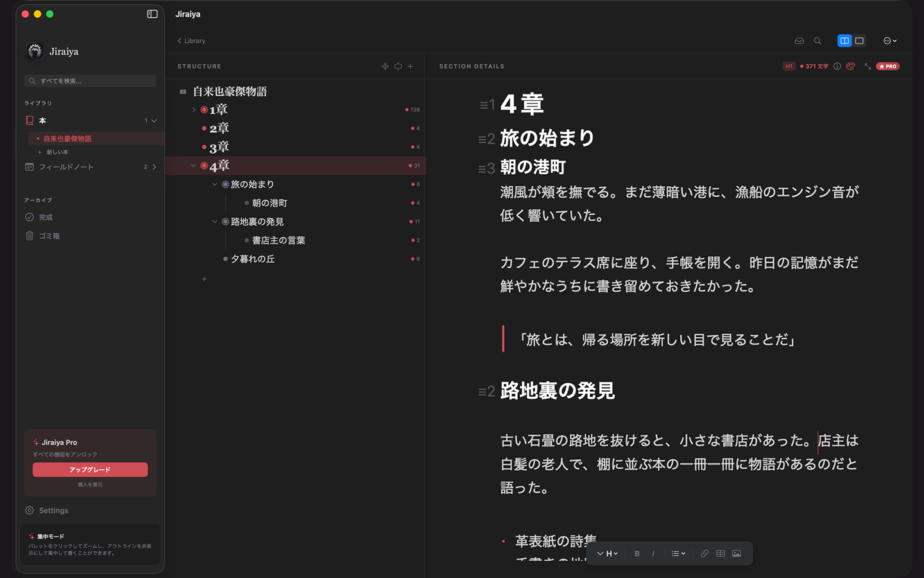Collapse the 旅の始まり section
Screen dimensions: 924x578
216,184
